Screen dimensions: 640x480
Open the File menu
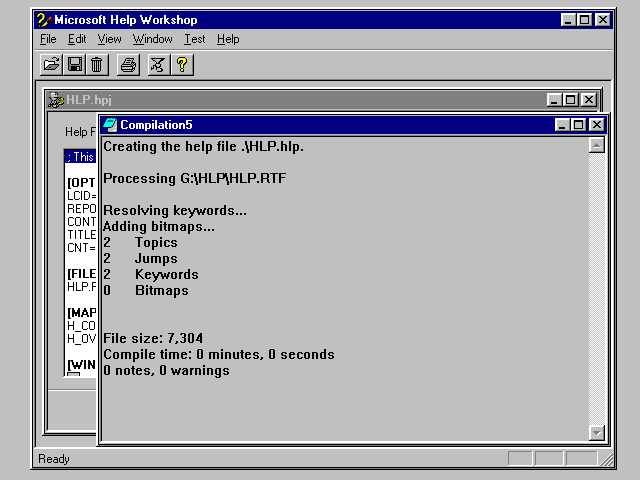[x=48, y=39]
